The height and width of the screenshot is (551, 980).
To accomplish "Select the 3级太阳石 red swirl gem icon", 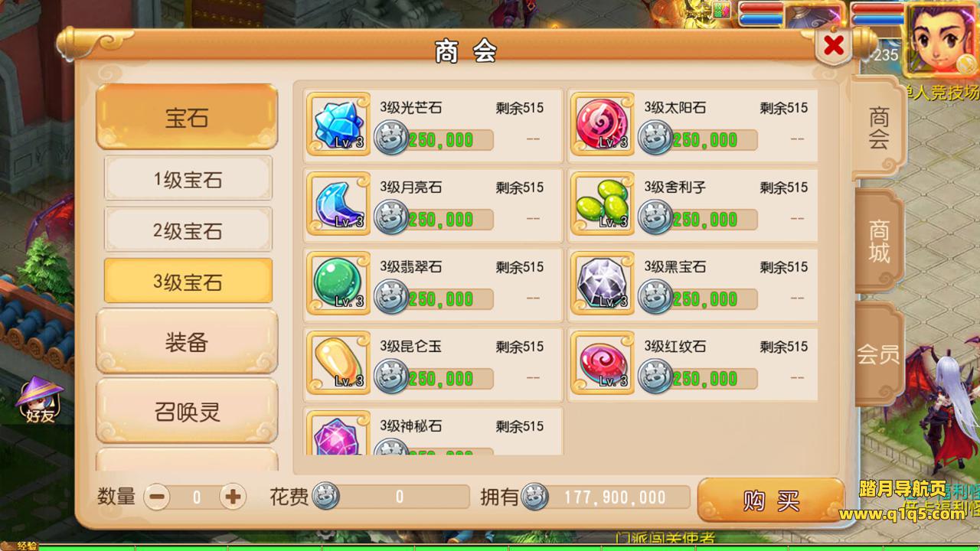I will click(603, 123).
